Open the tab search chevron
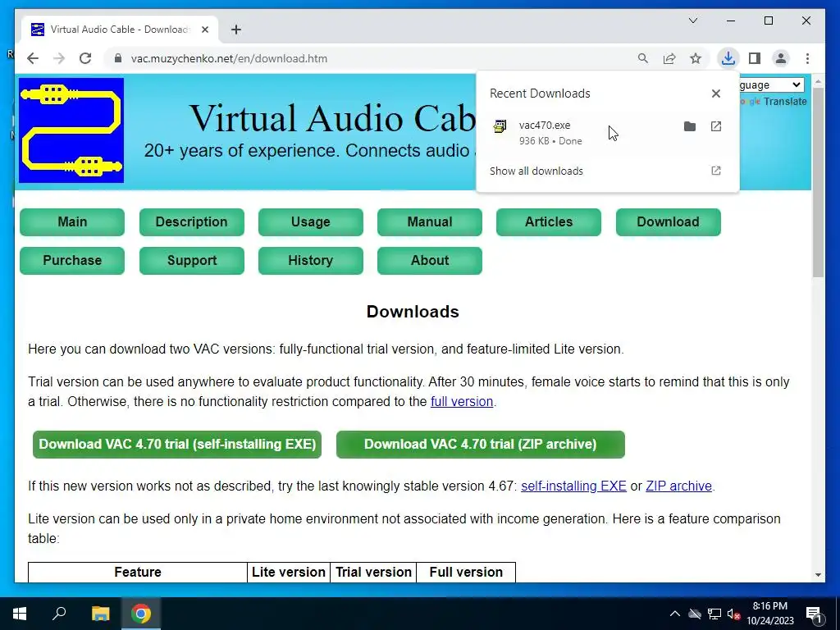Viewport: 840px width, 630px height. [692, 21]
